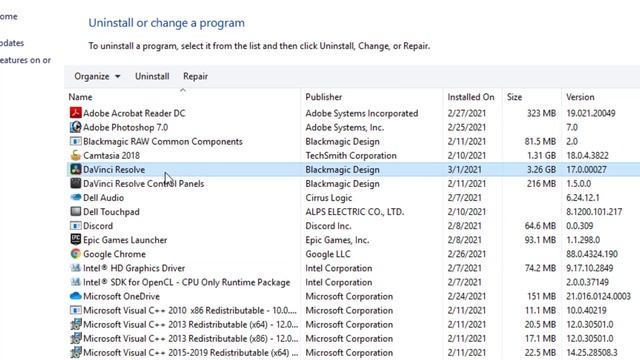
Task: Click the Visual C++ 2013 (x64) icon
Action: [x=76, y=324]
